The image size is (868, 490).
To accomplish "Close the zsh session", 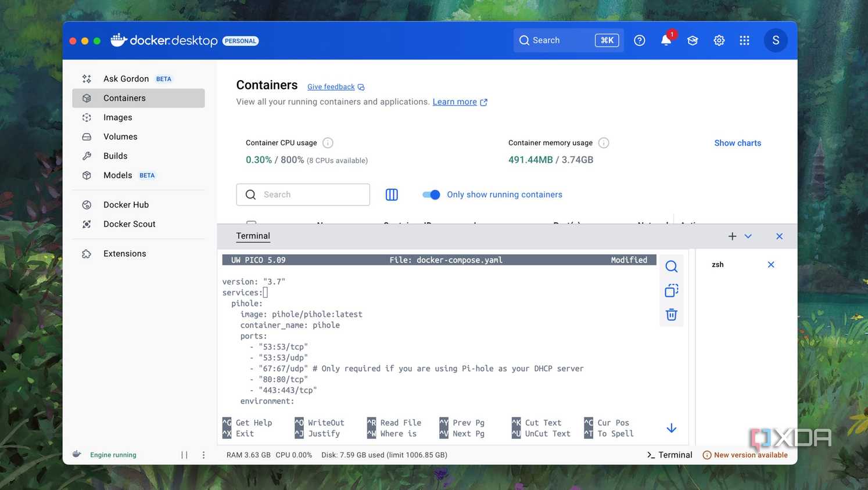I will [771, 265].
